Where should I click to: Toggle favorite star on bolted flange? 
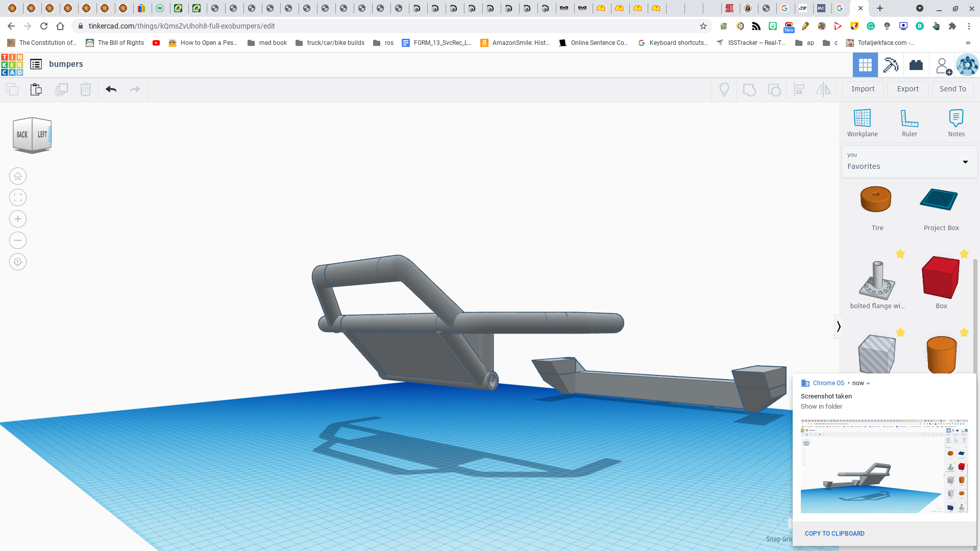(900, 254)
